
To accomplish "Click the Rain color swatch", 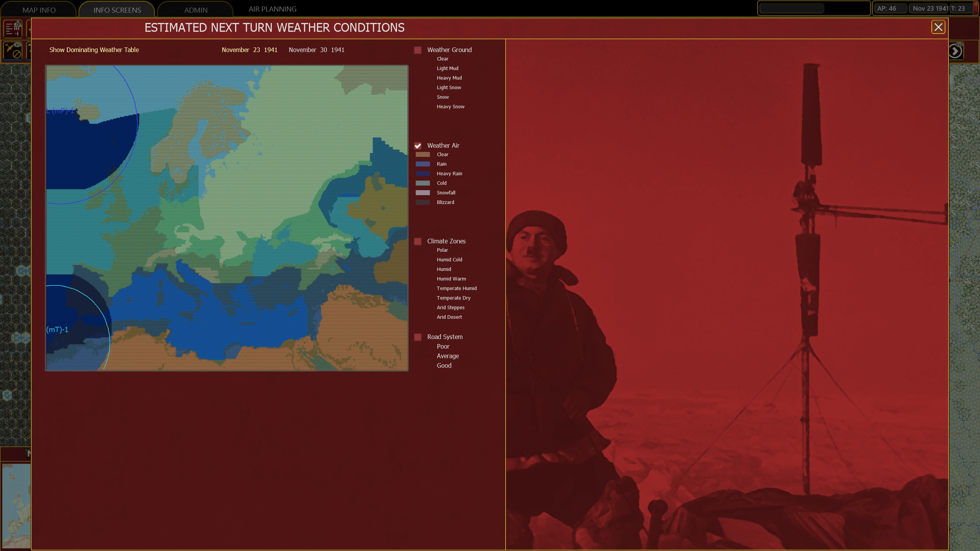I will tap(423, 164).
